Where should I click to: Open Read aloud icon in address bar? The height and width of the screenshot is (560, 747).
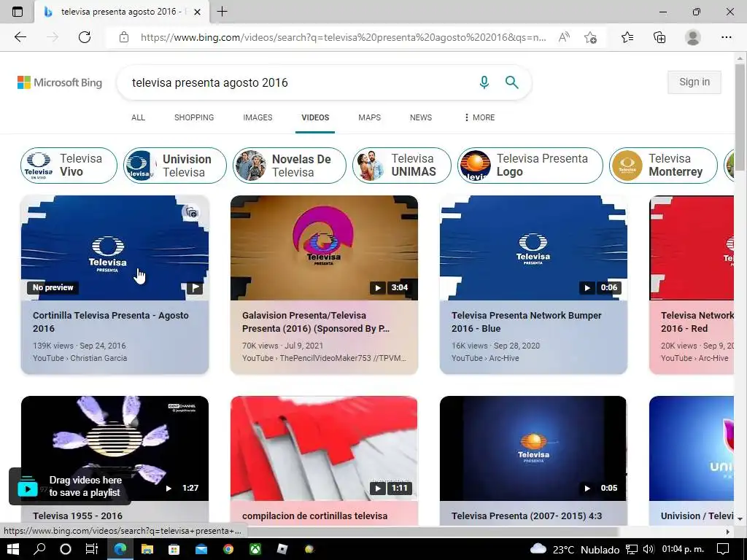pyautogui.click(x=564, y=37)
